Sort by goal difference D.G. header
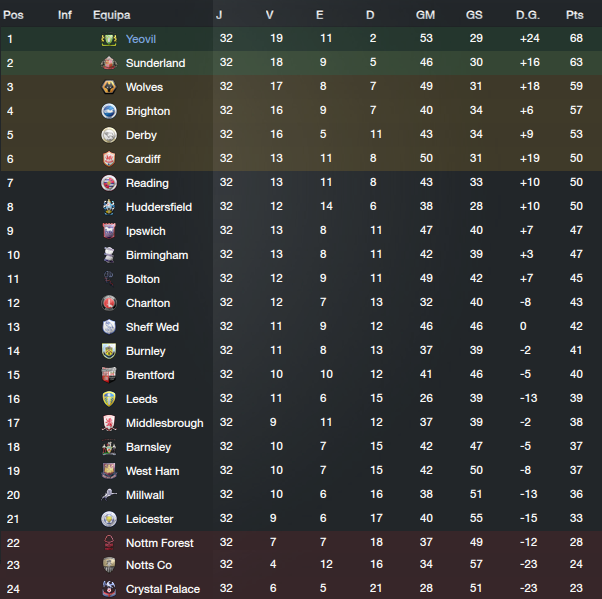602x599 pixels. [527, 15]
